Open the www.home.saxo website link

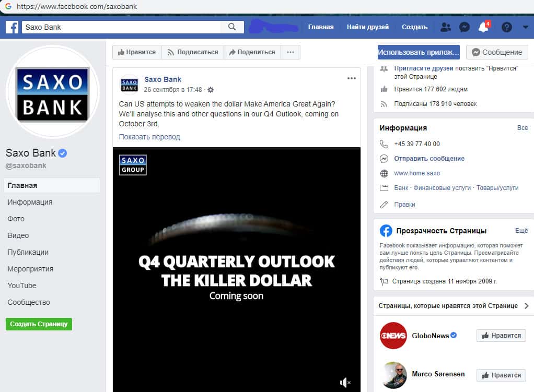click(x=417, y=173)
